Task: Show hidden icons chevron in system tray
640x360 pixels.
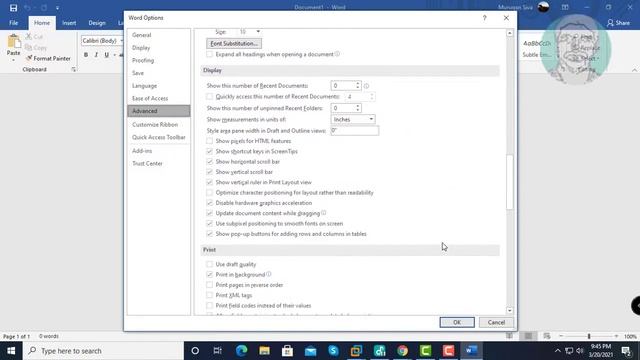Action: 558,351
